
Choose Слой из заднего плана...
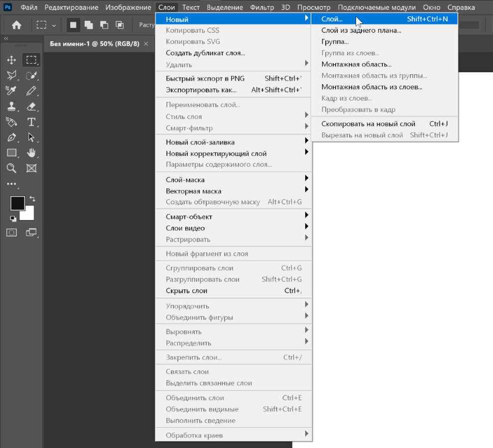(384, 30)
